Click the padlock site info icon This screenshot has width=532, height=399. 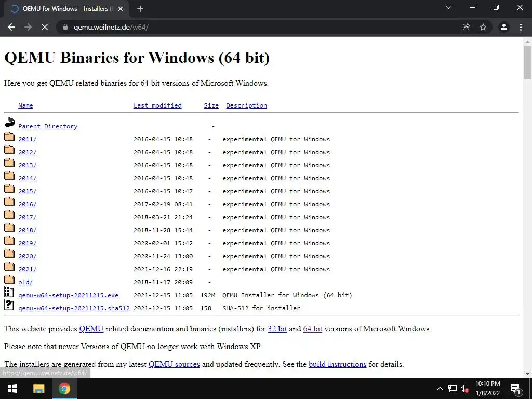[x=65, y=27]
